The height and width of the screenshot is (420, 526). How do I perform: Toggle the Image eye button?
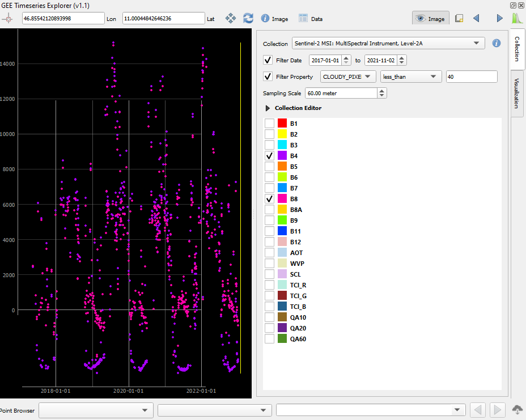tap(430, 19)
